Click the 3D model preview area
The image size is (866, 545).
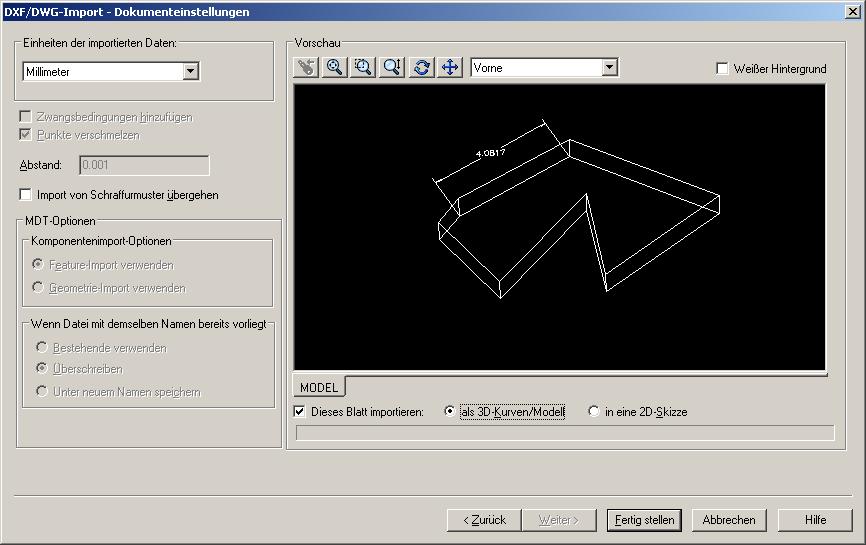[x=559, y=227]
